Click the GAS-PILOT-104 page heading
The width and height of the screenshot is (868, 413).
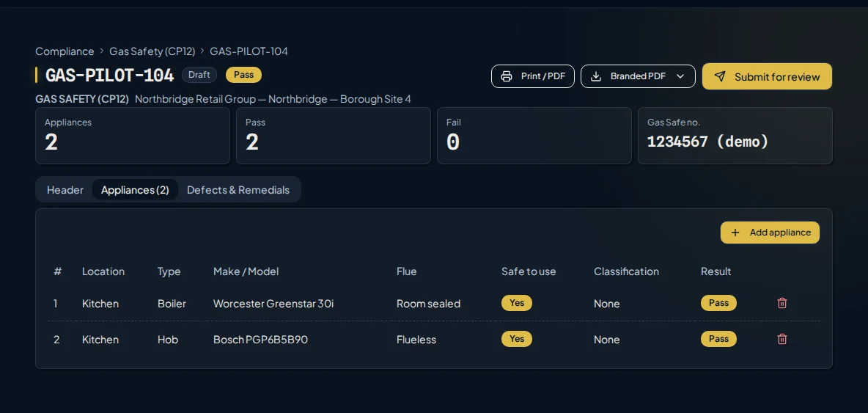point(110,76)
